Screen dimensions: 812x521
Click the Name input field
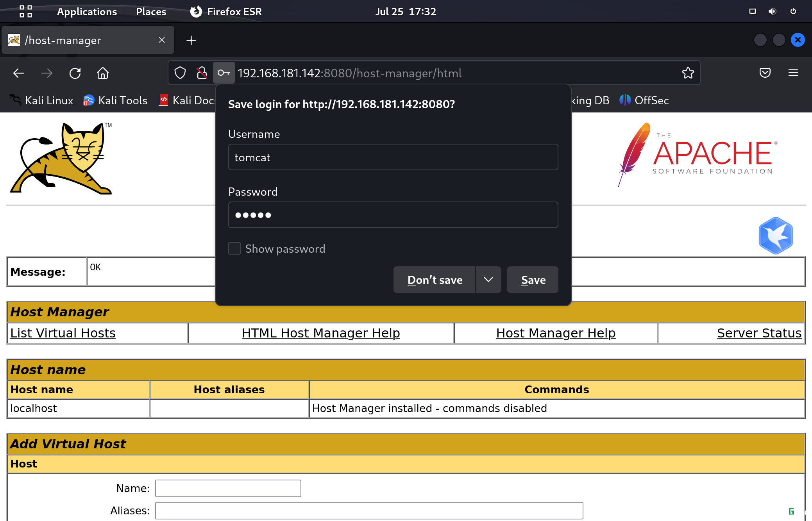click(228, 488)
